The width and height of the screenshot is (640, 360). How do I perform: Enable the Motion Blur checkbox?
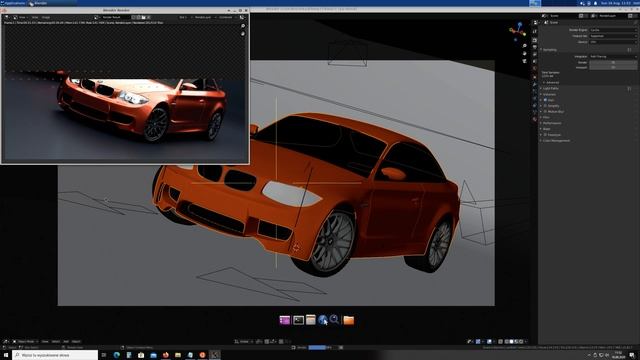tap(545, 111)
